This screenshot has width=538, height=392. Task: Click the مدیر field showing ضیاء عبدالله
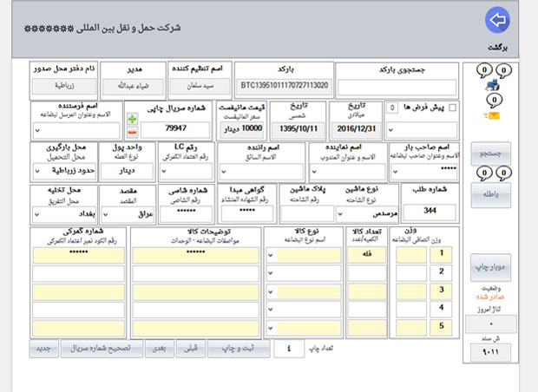133,87
